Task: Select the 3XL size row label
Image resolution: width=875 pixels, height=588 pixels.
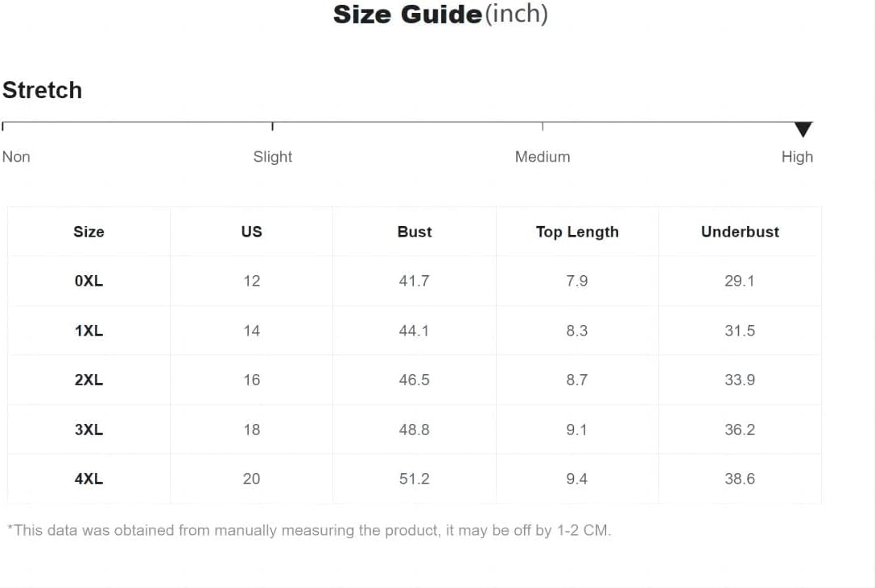Action: pos(89,430)
